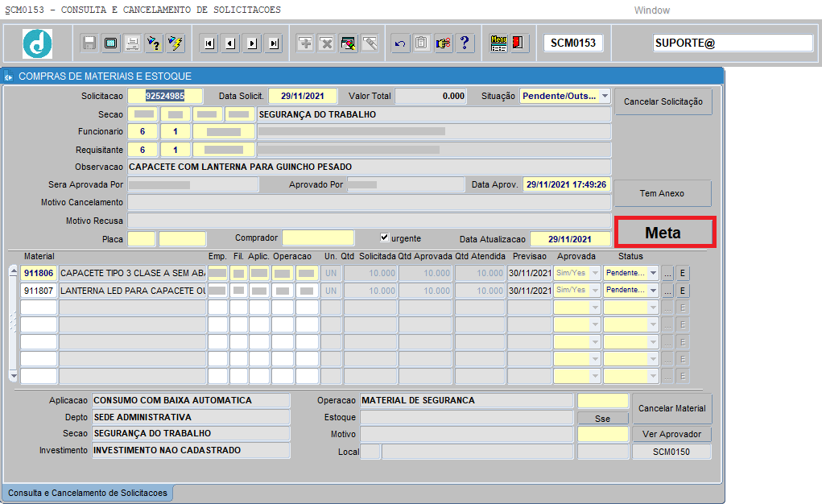
Task: Click the Meta button
Action: coord(665,233)
